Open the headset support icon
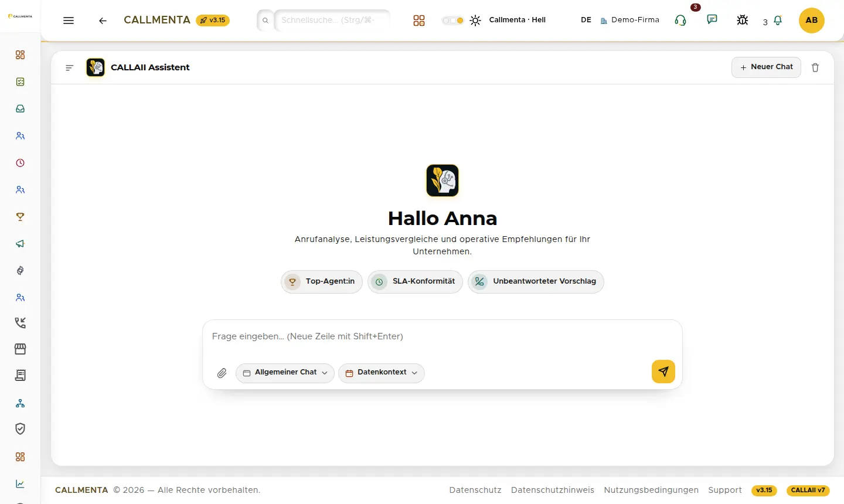 pyautogui.click(x=680, y=21)
